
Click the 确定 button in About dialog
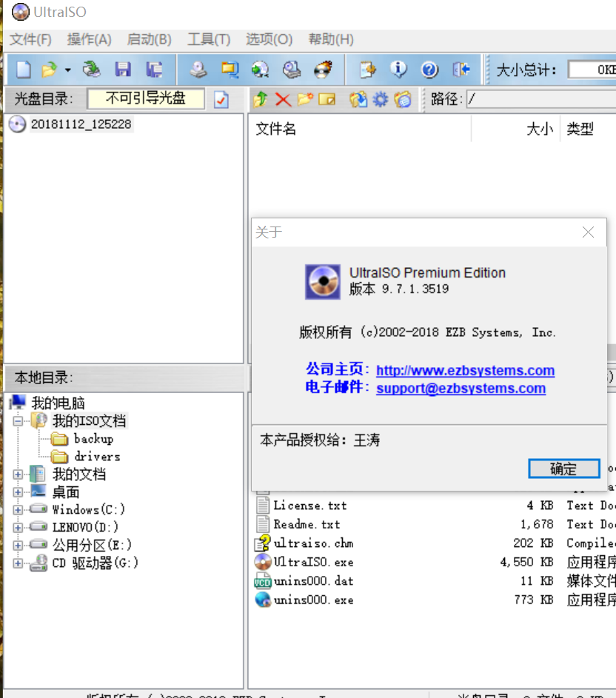click(564, 469)
